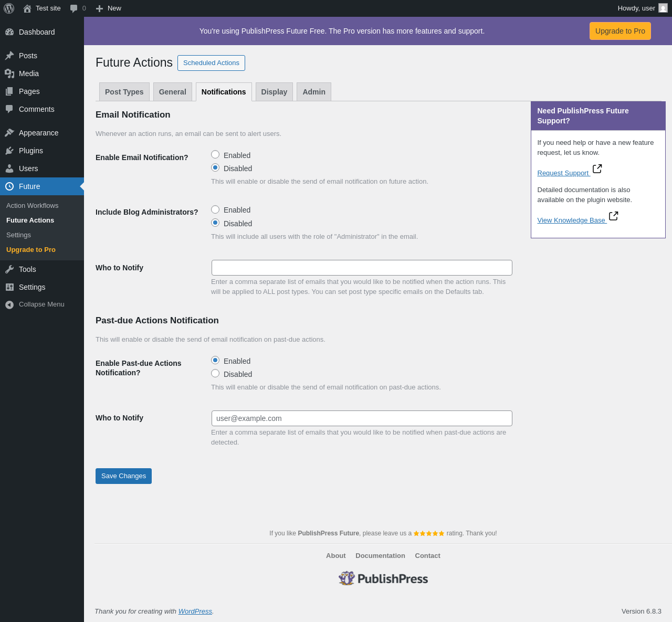Screen dimensions: 672x622
Task: Click the WordPress logo icon
Action: tap(9, 8)
